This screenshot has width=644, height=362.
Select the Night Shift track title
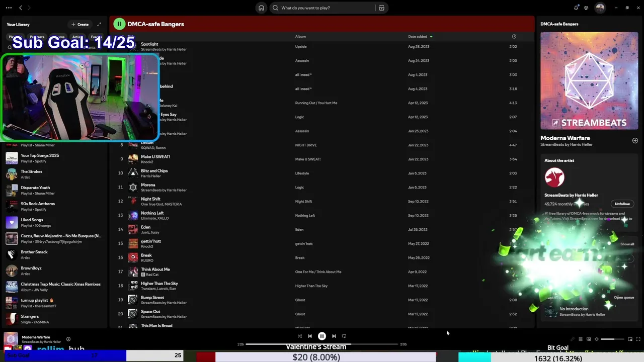click(x=150, y=199)
